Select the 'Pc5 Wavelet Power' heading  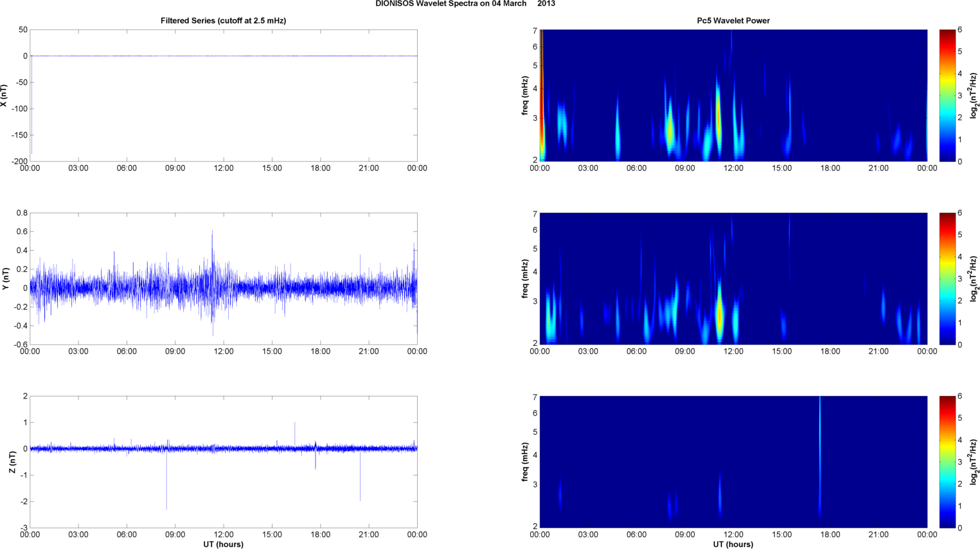733,21
